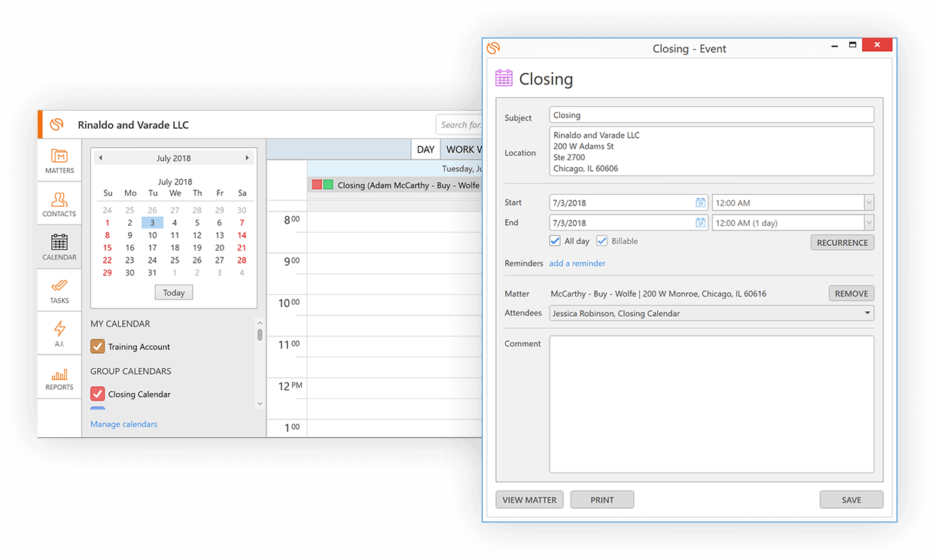Open the Contacts section
935x560 pixels.
click(x=59, y=202)
